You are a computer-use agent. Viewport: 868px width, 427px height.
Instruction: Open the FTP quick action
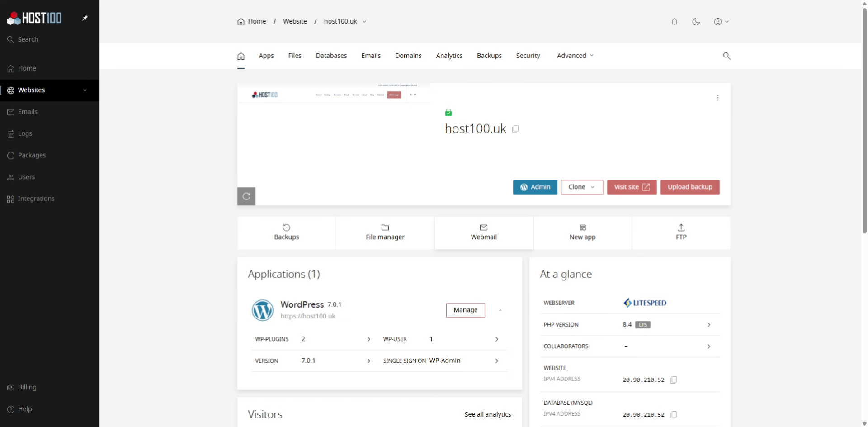[x=681, y=232]
